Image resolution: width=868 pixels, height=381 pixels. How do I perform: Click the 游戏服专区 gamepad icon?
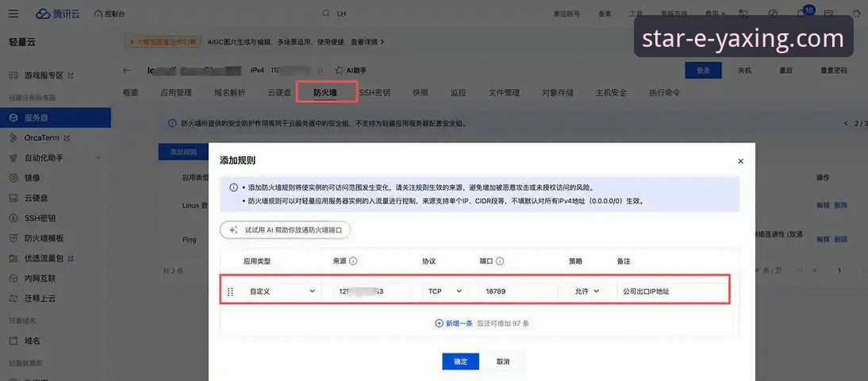[13, 75]
